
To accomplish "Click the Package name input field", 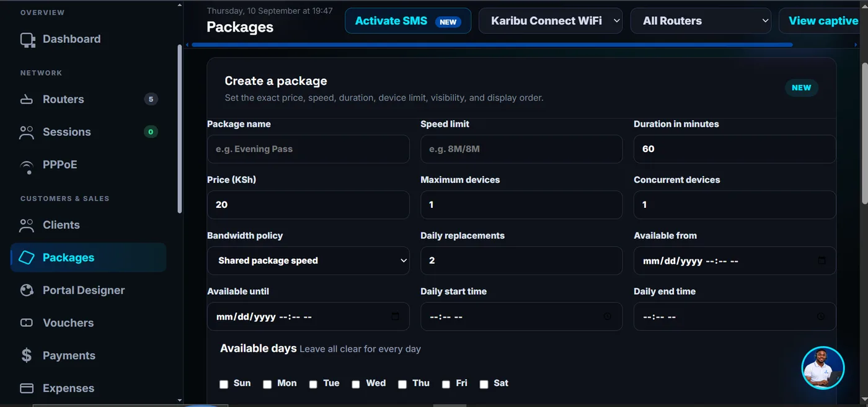I will click(x=308, y=149).
